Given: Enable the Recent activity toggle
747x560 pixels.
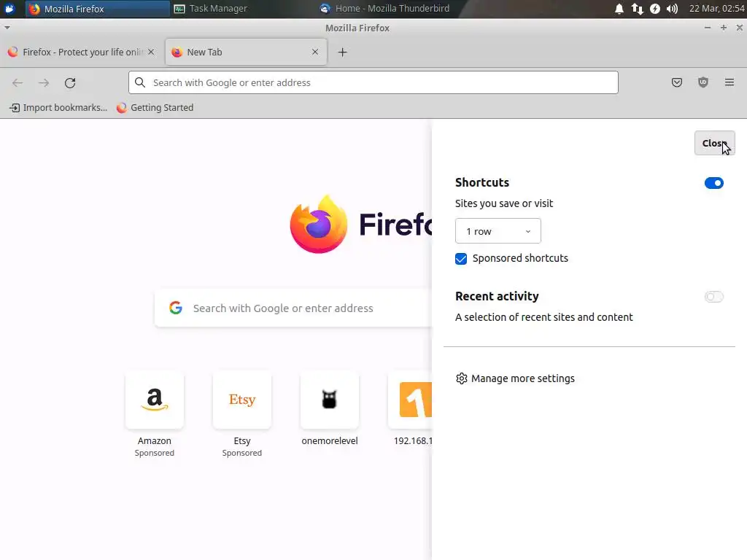Looking at the screenshot, I should (713, 297).
